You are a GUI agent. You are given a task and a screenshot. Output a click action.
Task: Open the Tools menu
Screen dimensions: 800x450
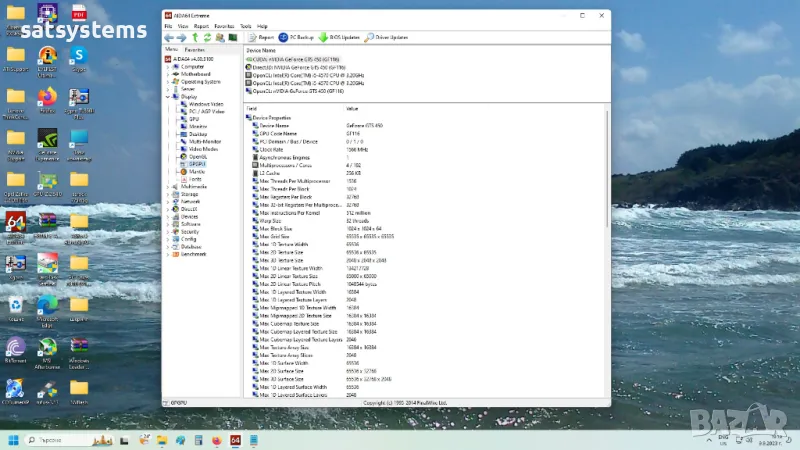click(245, 26)
